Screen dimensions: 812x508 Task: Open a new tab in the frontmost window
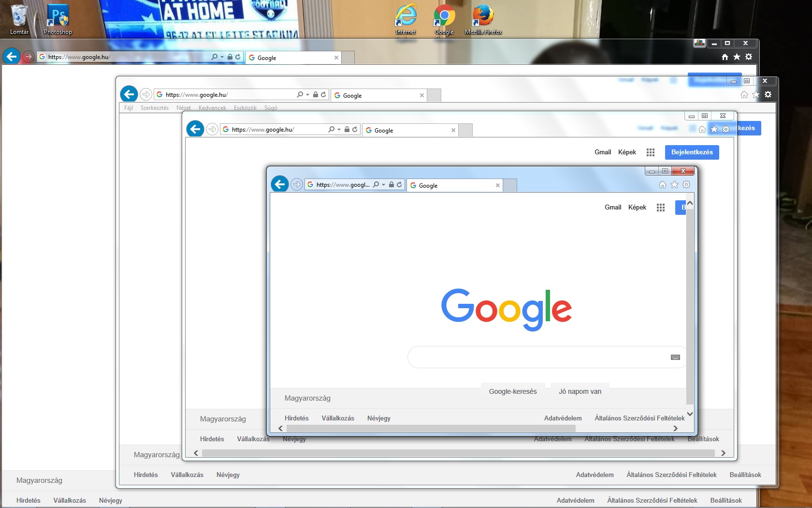click(510, 185)
